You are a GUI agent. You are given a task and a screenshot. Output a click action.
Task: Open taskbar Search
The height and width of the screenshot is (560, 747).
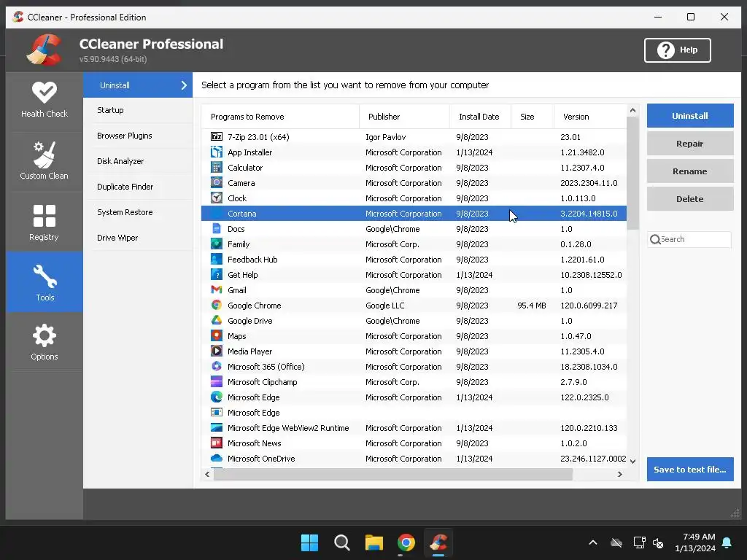tap(342, 542)
